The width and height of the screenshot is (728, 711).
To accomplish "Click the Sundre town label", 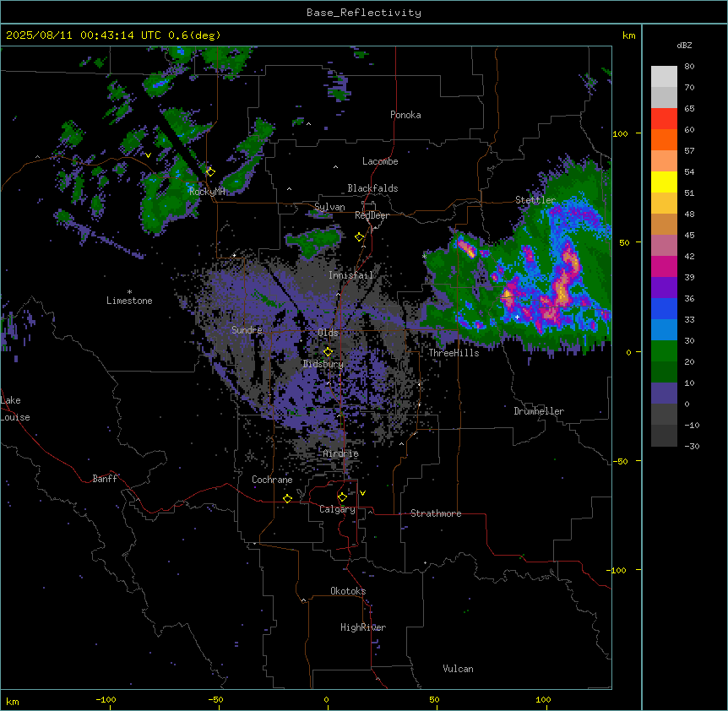I will point(247,330).
